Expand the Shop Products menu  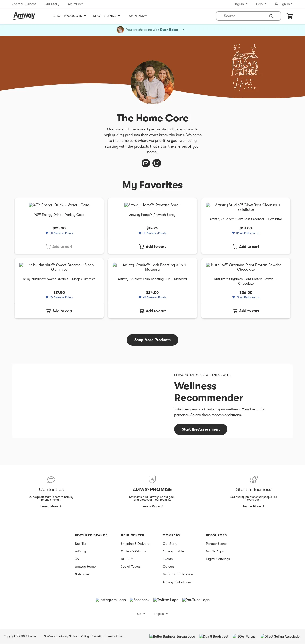pyautogui.click(x=69, y=16)
